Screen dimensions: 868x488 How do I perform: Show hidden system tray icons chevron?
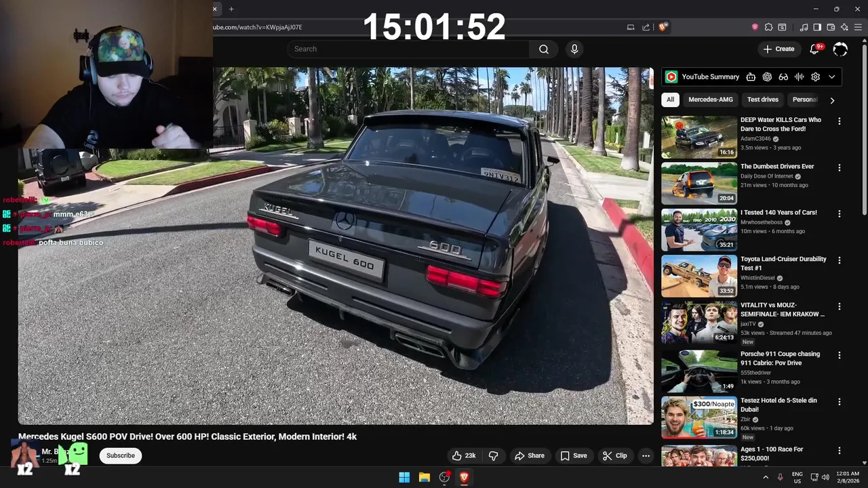766,477
